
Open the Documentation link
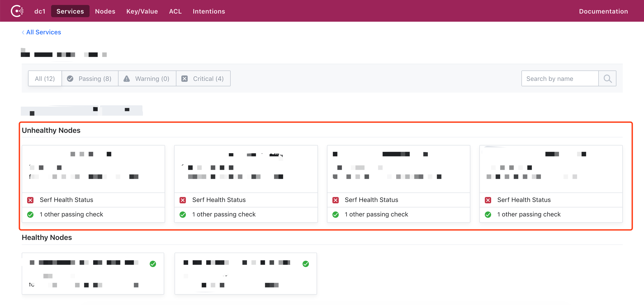(603, 11)
